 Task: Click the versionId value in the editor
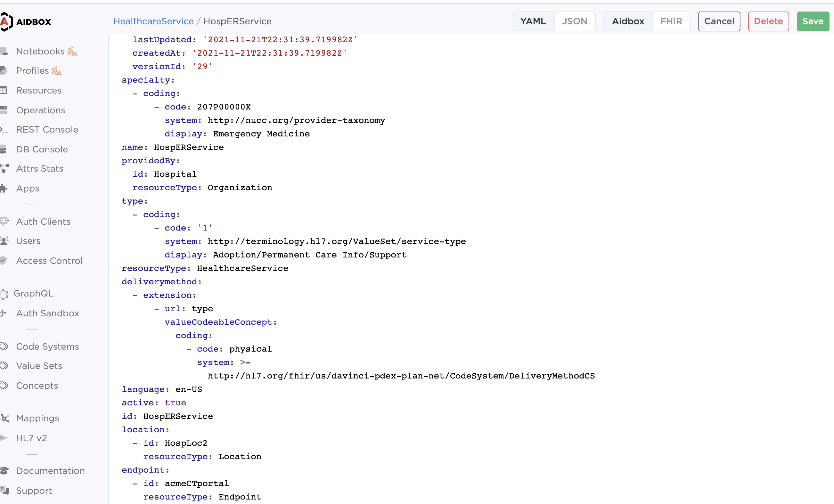(202, 66)
